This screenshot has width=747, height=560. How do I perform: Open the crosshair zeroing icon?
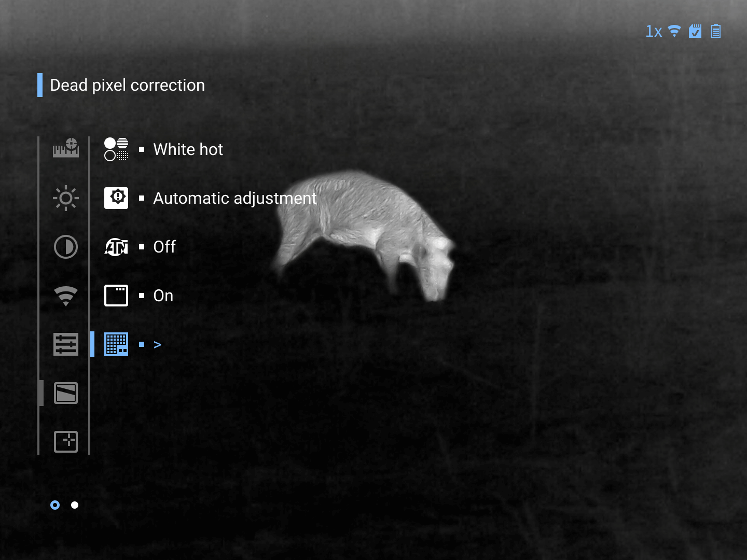pyautogui.click(x=66, y=442)
